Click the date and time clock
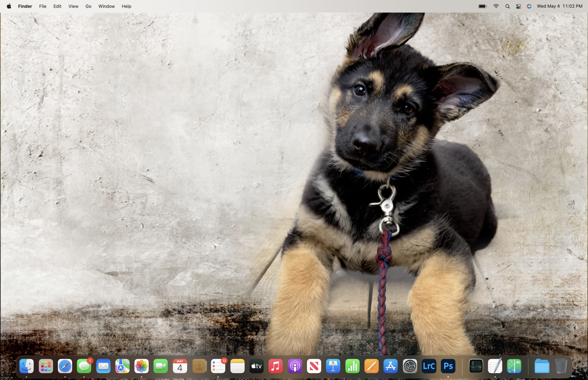 point(559,6)
